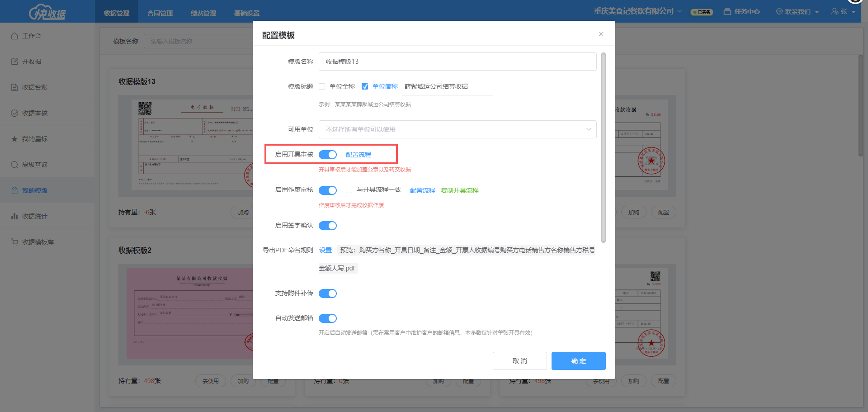This screenshot has height=412, width=868.
Task: Expand the 可用单位 dropdown
Action: [458, 129]
